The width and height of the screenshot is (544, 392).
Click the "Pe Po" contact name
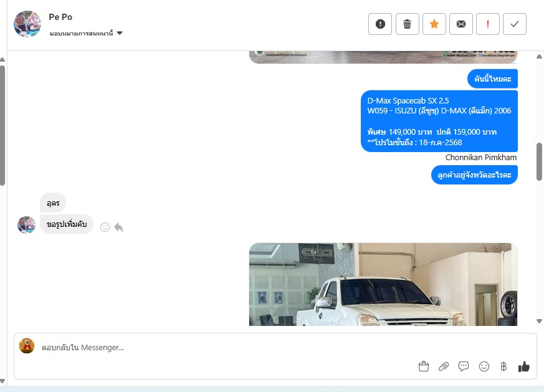pyautogui.click(x=60, y=17)
